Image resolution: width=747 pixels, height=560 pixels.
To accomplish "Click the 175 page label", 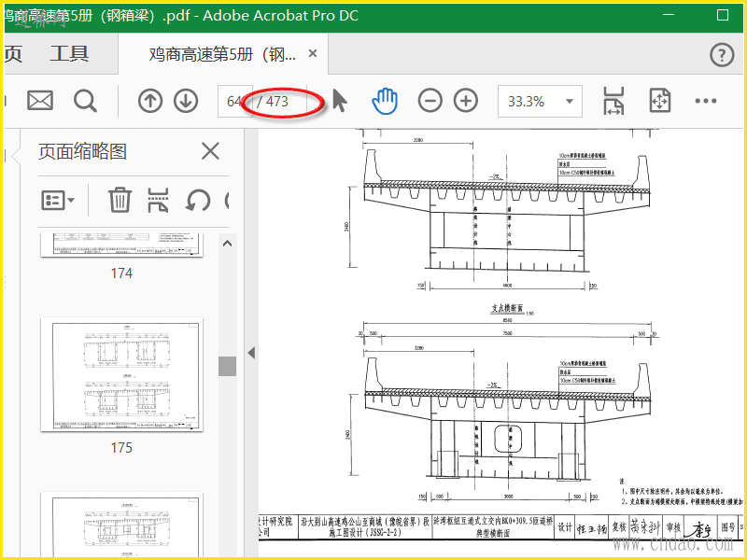I will tap(121, 448).
